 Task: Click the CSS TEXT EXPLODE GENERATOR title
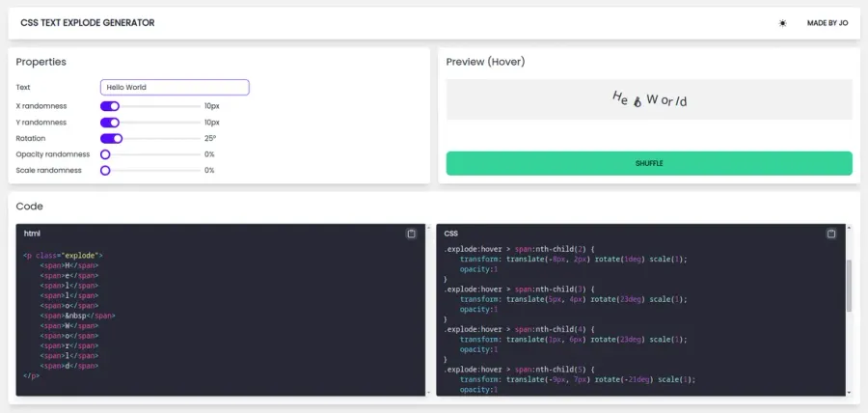pyautogui.click(x=88, y=23)
